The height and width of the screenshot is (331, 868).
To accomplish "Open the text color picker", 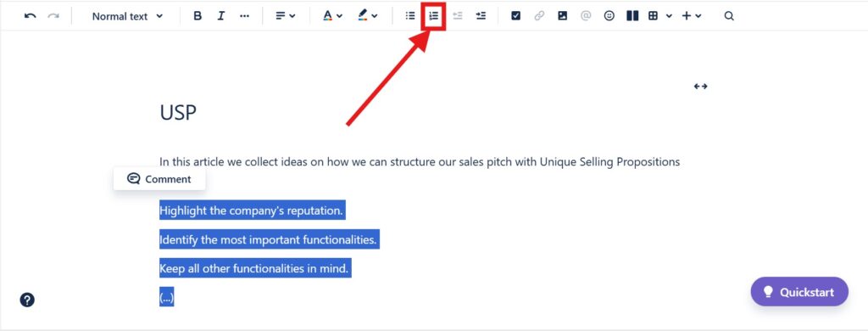I will coord(332,16).
